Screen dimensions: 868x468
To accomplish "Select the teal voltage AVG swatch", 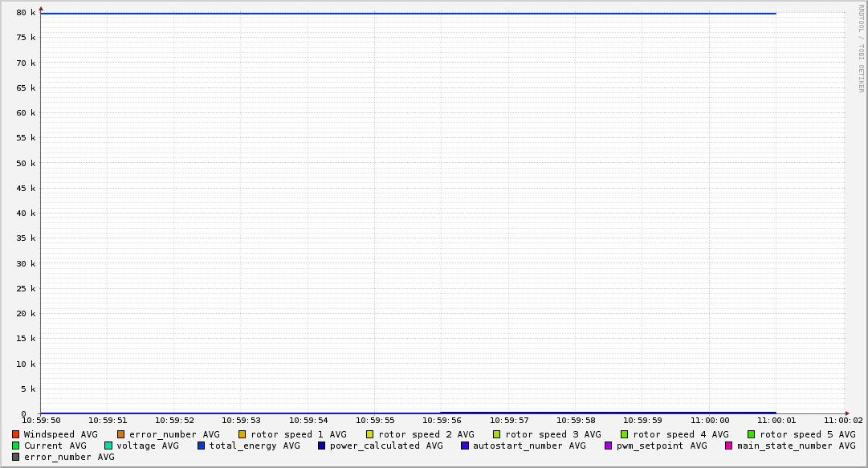I will tap(108, 446).
